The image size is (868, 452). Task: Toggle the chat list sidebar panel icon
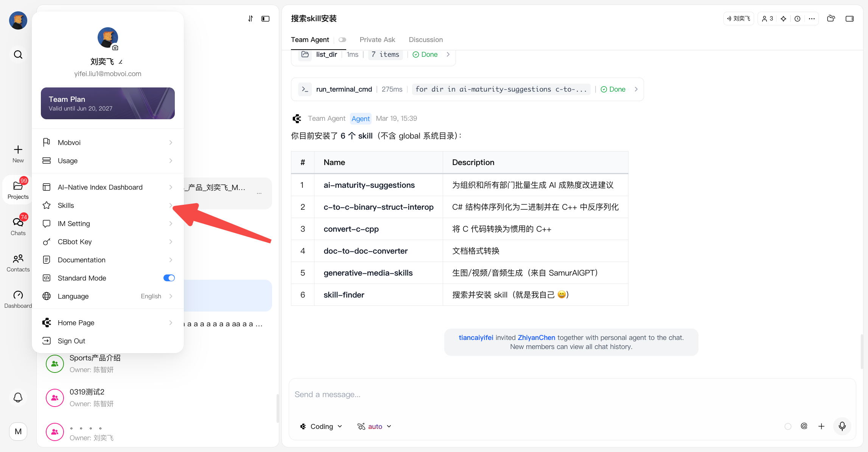point(265,19)
